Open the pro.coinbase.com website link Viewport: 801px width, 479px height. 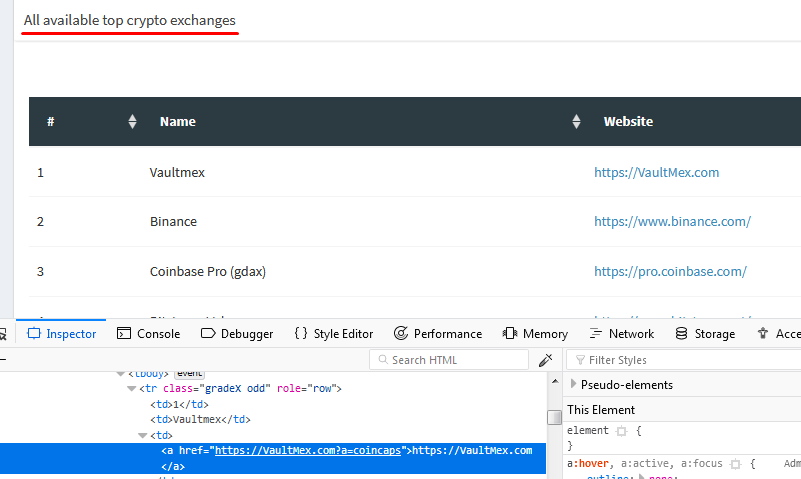[x=670, y=272]
